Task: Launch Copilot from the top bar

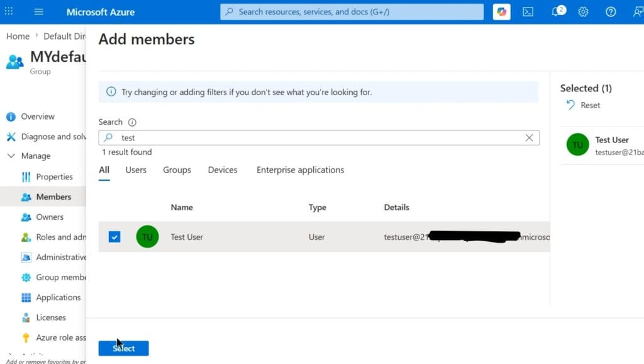Action: [501, 11]
